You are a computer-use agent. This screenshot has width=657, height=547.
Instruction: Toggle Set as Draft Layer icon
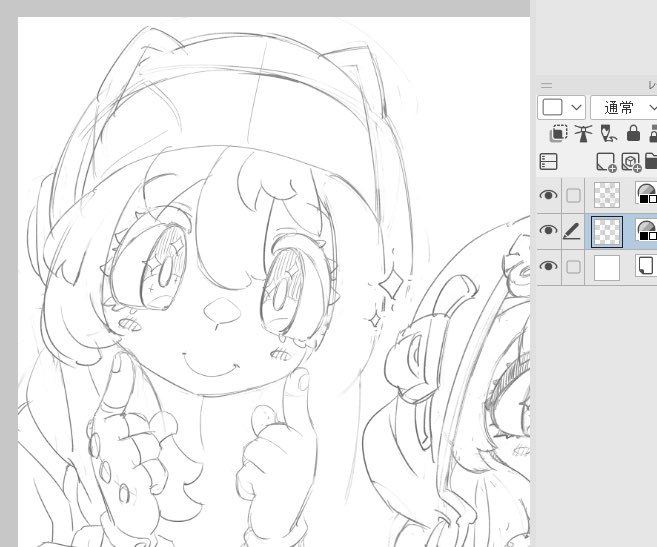[608, 134]
